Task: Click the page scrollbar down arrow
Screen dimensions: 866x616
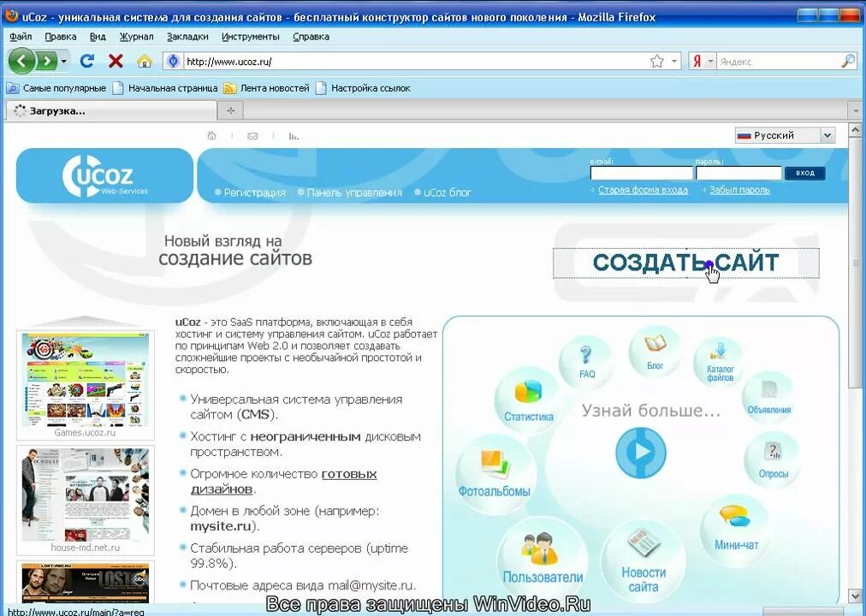Action: [855, 596]
